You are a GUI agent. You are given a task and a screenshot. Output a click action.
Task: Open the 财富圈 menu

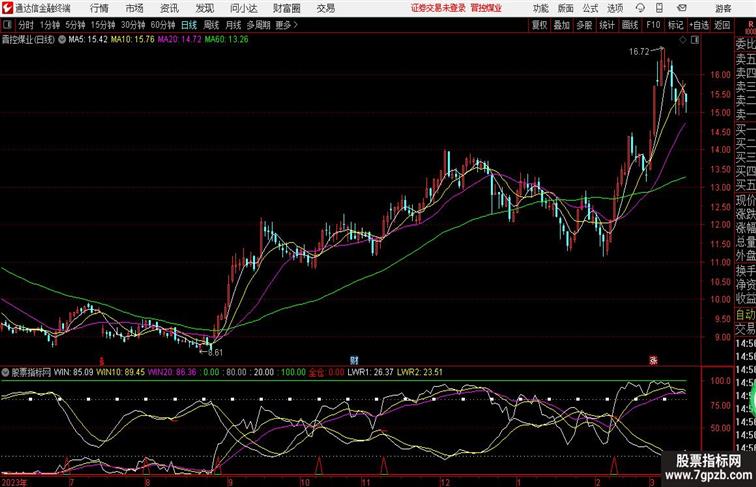coord(286,8)
